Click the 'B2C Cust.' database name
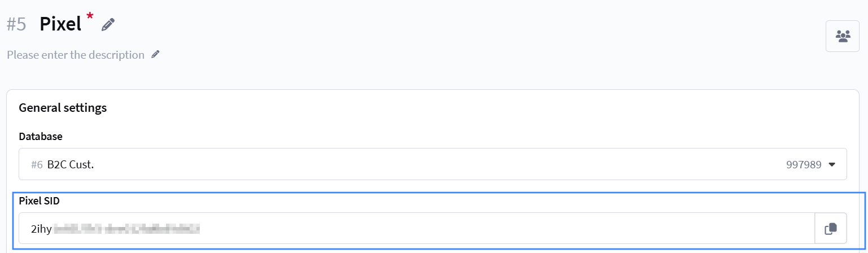The width and height of the screenshot is (868, 253). click(x=71, y=165)
